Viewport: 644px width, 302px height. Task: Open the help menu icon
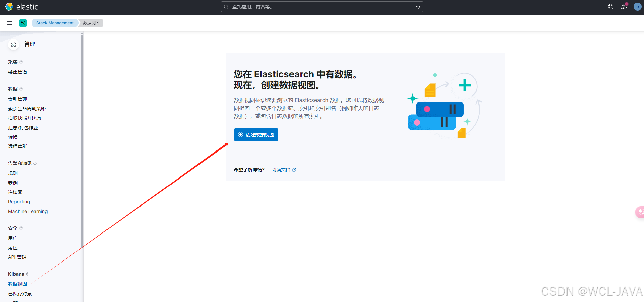coord(611,7)
